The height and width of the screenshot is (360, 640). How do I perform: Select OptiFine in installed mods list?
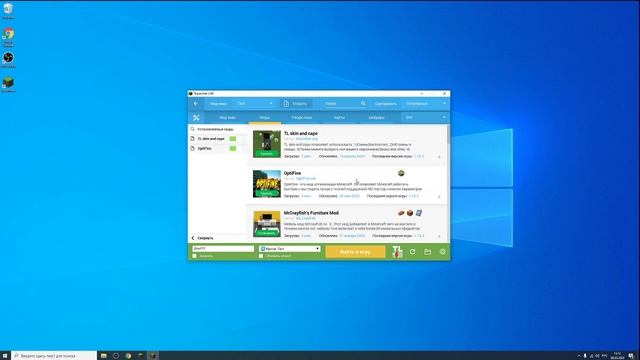pos(204,149)
